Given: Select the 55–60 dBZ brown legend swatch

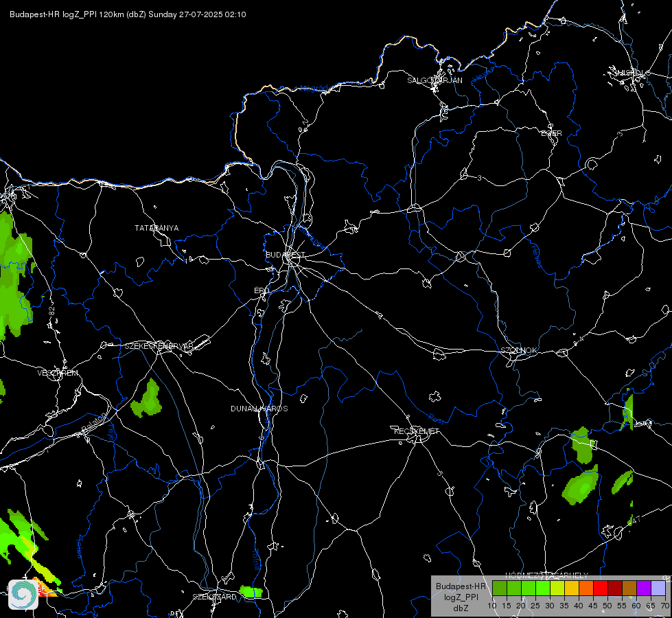Looking at the screenshot, I should pyautogui.click(x=629, y=588).
